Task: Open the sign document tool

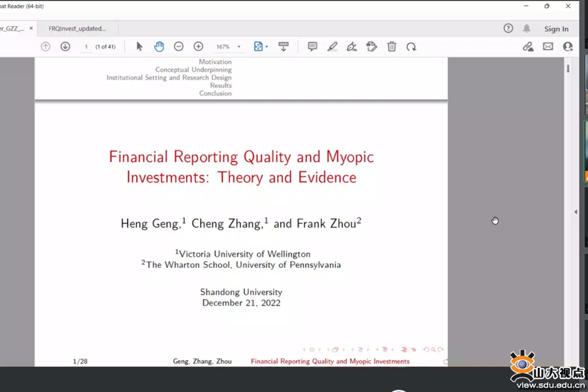Action: click(351, 46)
